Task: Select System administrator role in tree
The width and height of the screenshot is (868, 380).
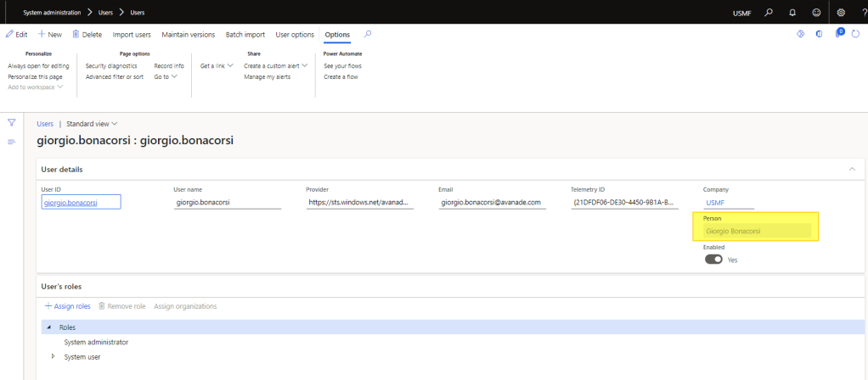Action: click(96, 342)
